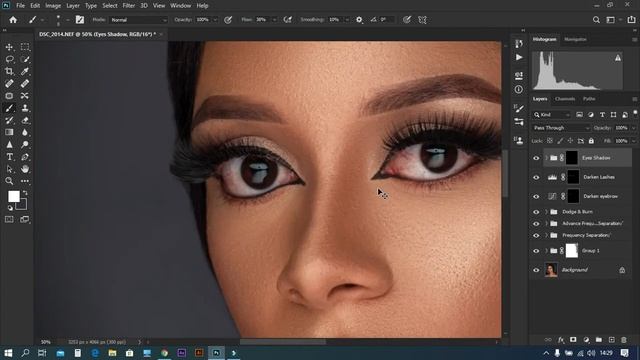Add a layer mask from Layers panel footer
The height and width of the screenshot is (360, 640).
[573, 340]
